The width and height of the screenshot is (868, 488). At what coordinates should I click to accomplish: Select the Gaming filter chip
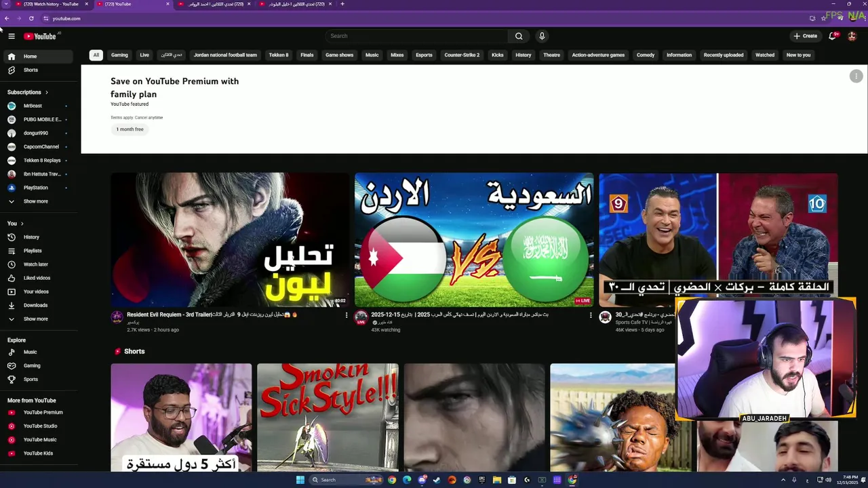(119, 55)
